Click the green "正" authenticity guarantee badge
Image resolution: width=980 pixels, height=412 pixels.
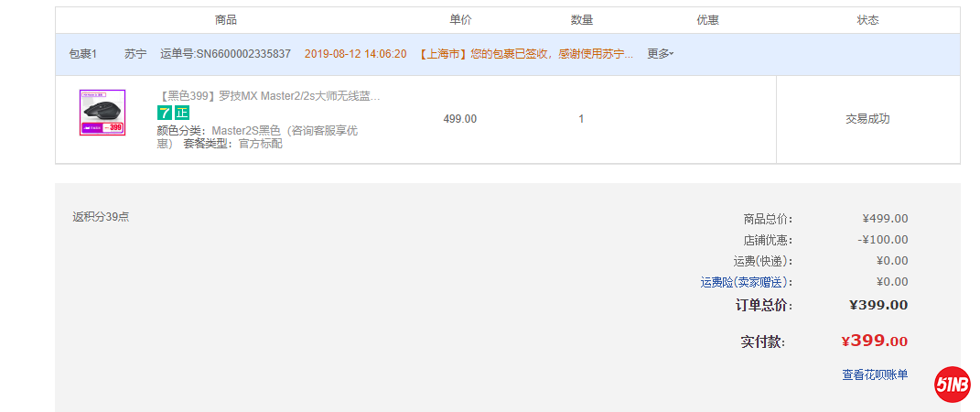tap(182, 113)
